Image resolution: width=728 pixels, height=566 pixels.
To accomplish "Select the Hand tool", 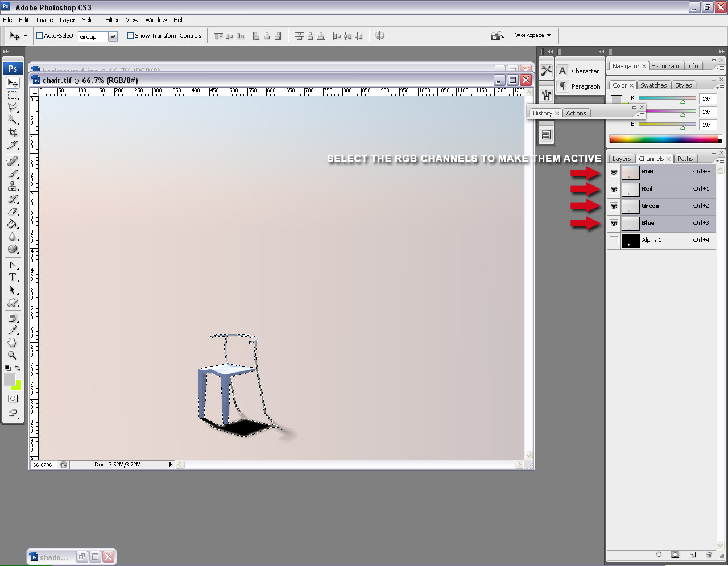I will click(13, 342).
